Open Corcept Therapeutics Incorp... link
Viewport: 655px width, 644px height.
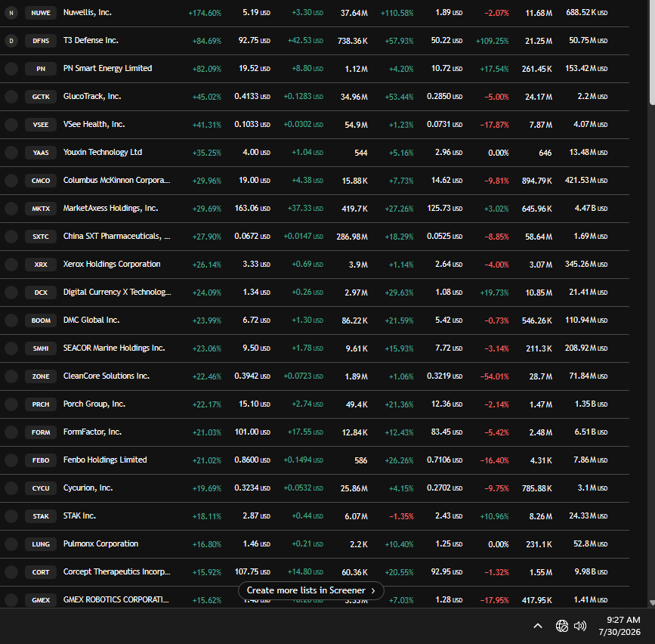tap(116, 571)
